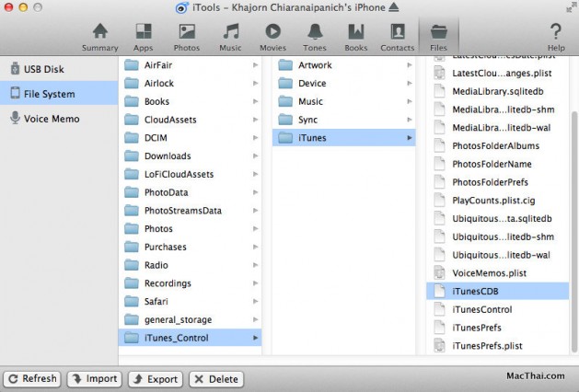Click the eject icon beside iPhone title
Viewport: 579px width, 392px height.
[x=394, y=7]
